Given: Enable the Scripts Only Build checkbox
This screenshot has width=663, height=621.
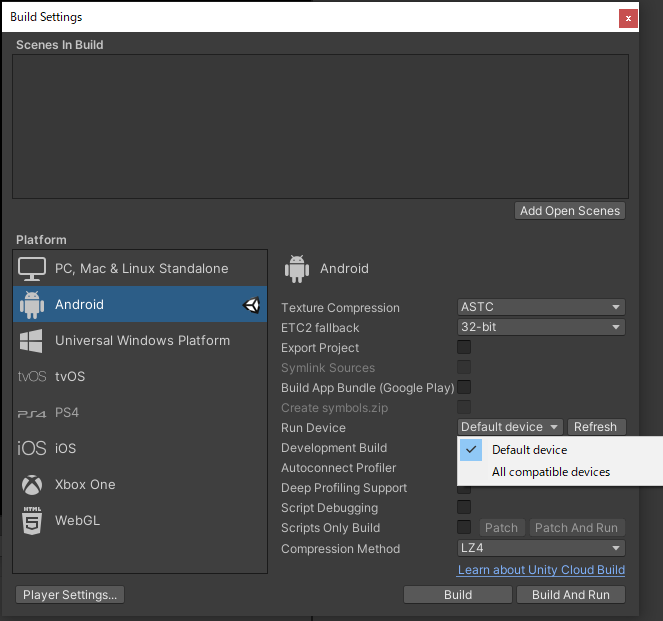Looking at the screenshot, I should [464, 528].
